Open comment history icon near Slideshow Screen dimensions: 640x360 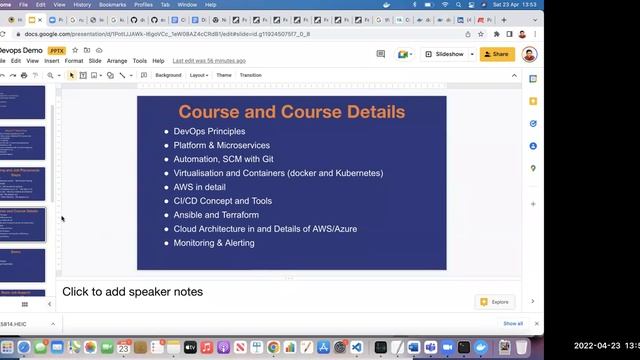tap(380, 54)
